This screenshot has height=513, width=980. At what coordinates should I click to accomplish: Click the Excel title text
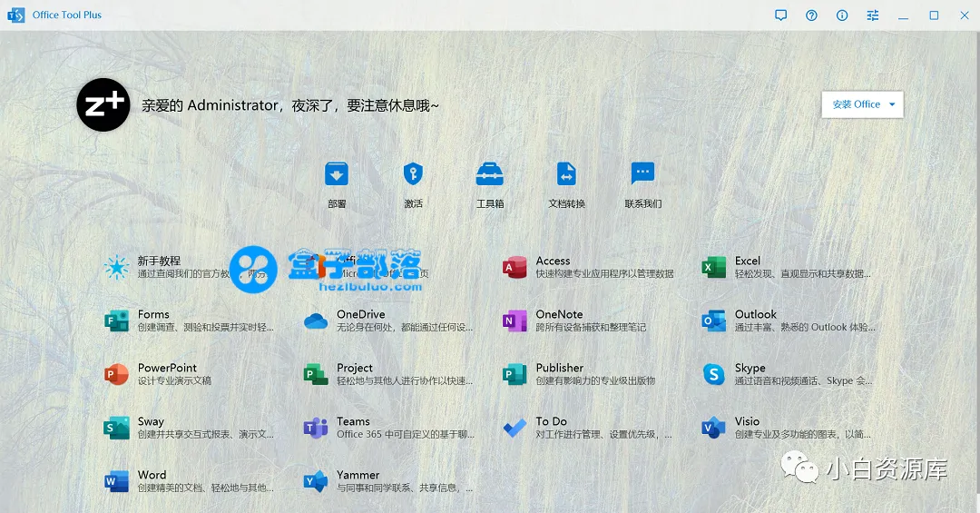tap(748, 261)
